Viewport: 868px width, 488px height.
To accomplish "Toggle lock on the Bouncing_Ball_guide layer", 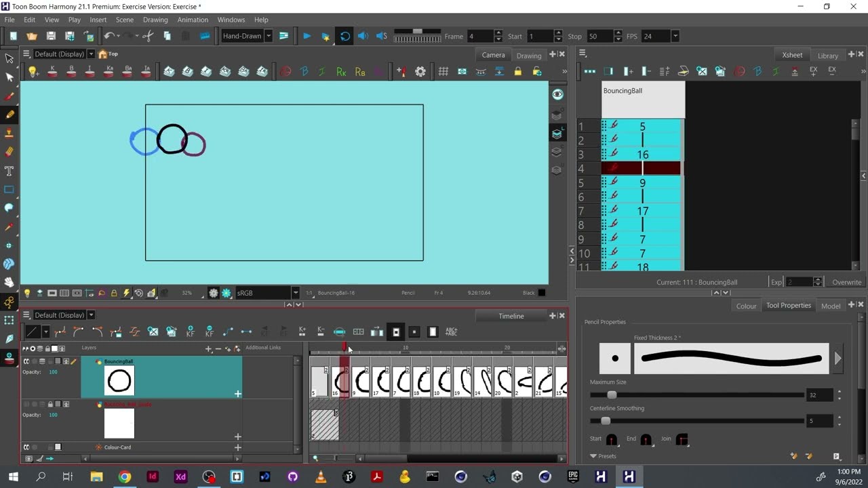I will tap(50, 405).
